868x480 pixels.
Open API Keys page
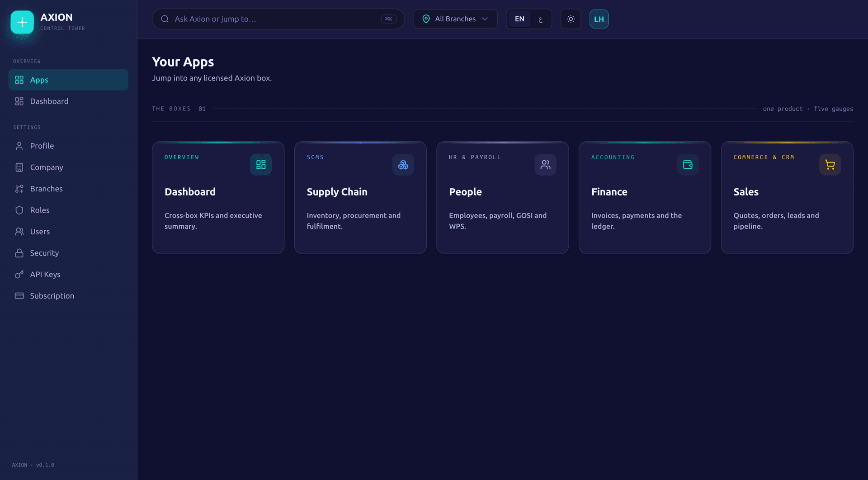[68, 274]
